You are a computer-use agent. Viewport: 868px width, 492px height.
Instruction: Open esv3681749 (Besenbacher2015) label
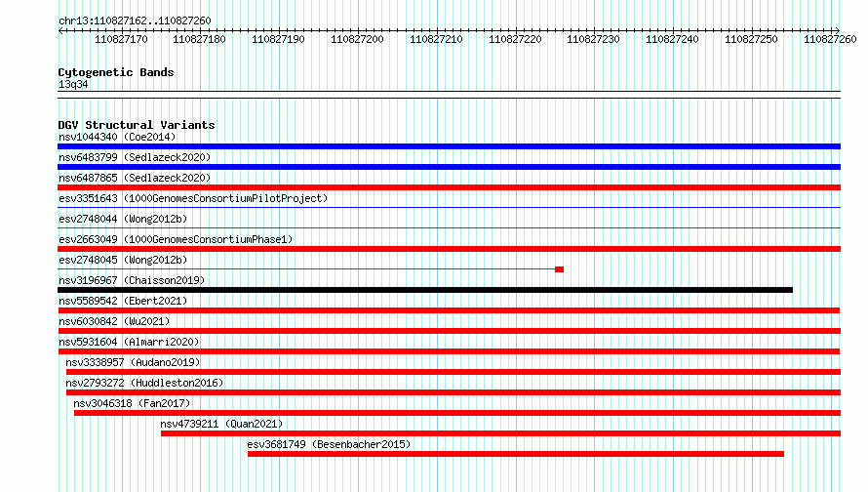329,444
